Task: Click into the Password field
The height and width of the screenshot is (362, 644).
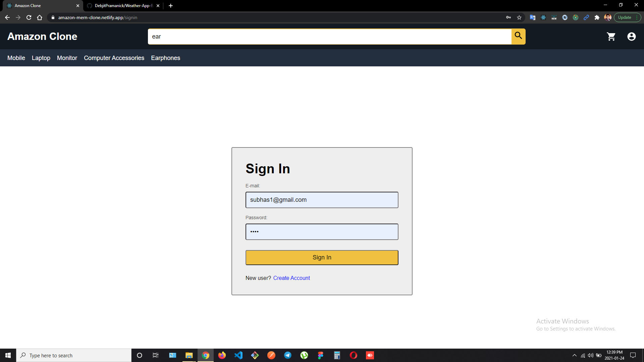Action: [x=322, y=232]
